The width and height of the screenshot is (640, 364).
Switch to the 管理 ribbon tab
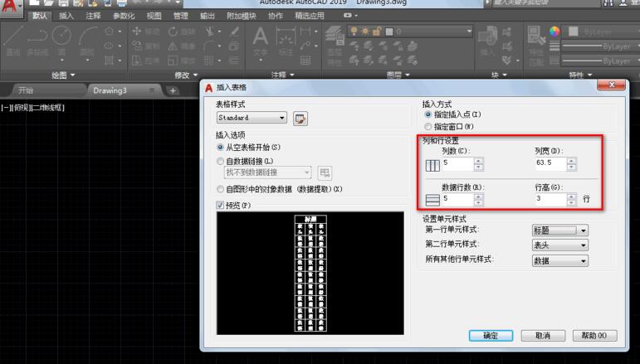click(x=180, y=16)
